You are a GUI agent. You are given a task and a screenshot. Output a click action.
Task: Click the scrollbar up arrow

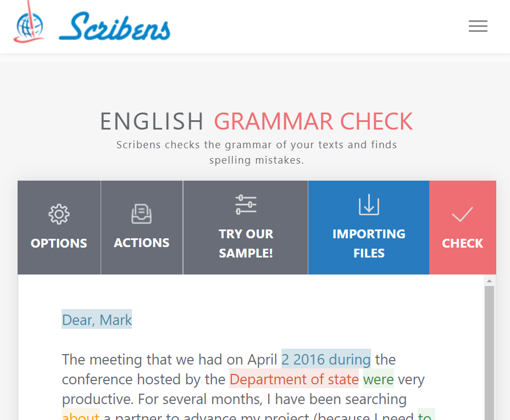click(489, 281)
